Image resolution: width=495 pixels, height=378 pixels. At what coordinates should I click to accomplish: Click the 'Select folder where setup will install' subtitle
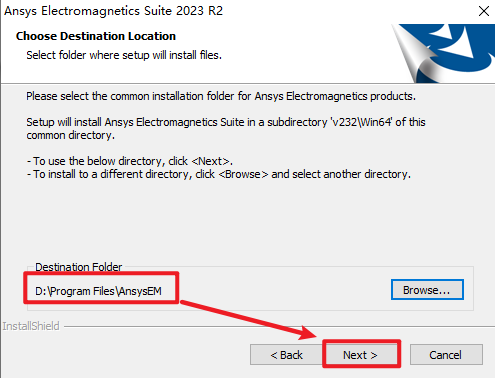click(124, 55)
